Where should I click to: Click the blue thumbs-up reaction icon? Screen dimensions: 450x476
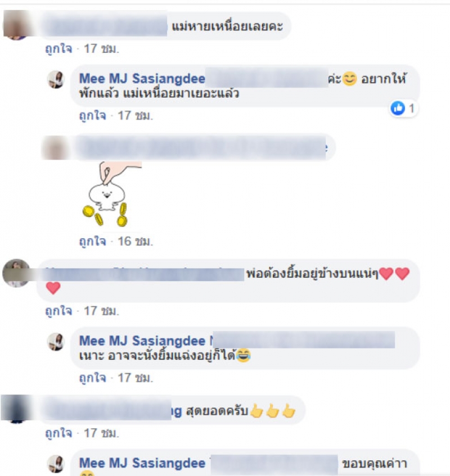pyautogui.click(x=398, y=108)
